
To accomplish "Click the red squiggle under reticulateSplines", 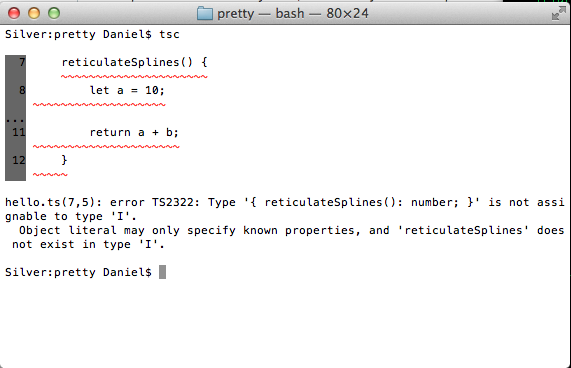I will pyautogui.click(x=134, y=76).
